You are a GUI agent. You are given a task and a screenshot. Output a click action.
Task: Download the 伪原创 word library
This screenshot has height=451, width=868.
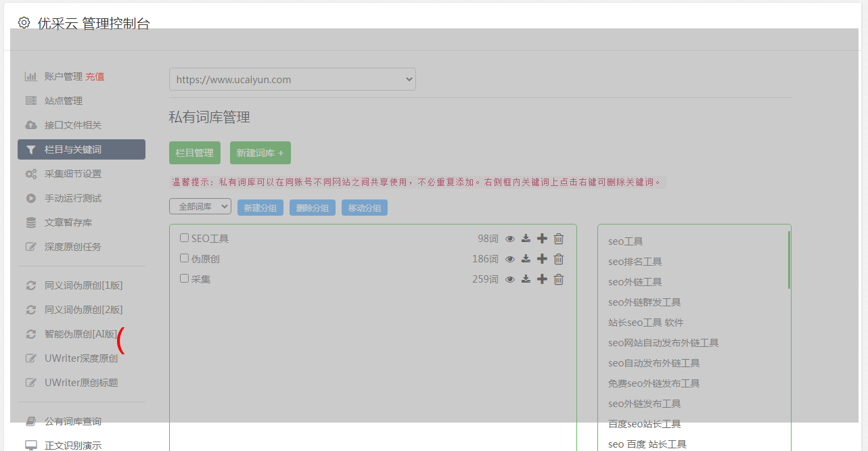[526, 259]
